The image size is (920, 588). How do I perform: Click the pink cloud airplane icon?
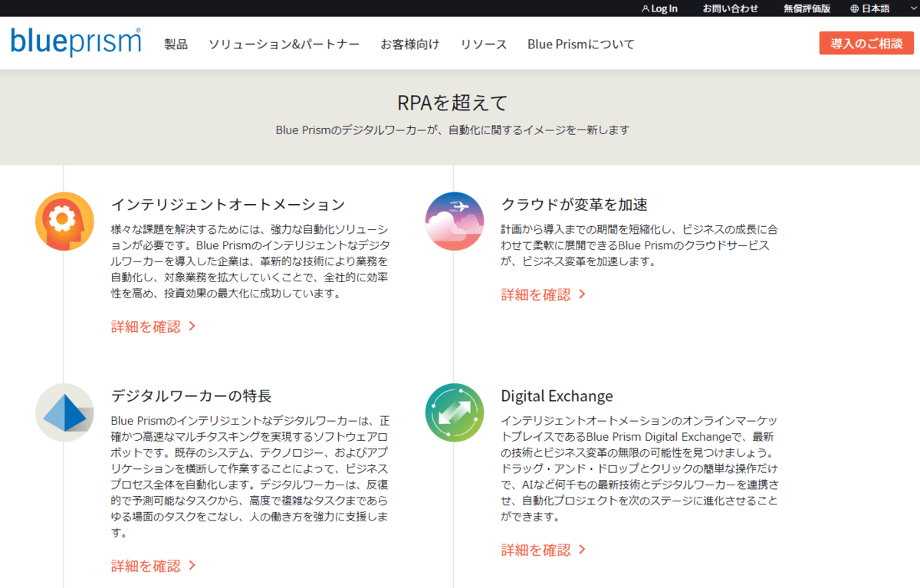coord(455,221)
